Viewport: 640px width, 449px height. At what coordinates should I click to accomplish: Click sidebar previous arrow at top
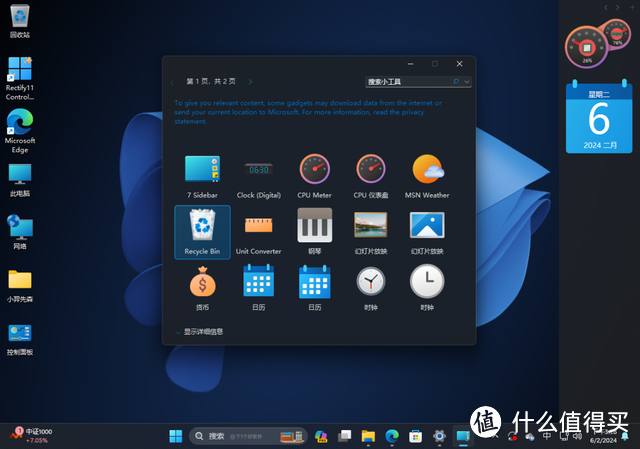point(606,7)
